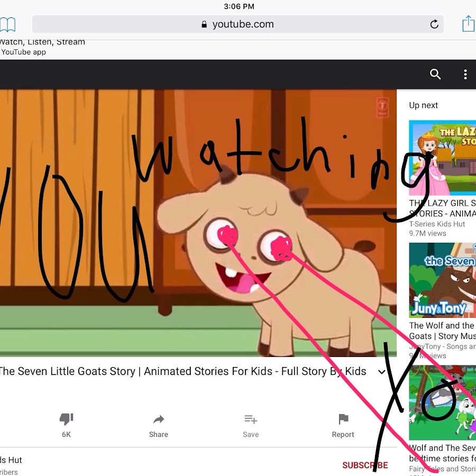The width and height of the screenshot is (476, 476).
Task: Tap the youtube.com address bar
Action: coord(237,24)
